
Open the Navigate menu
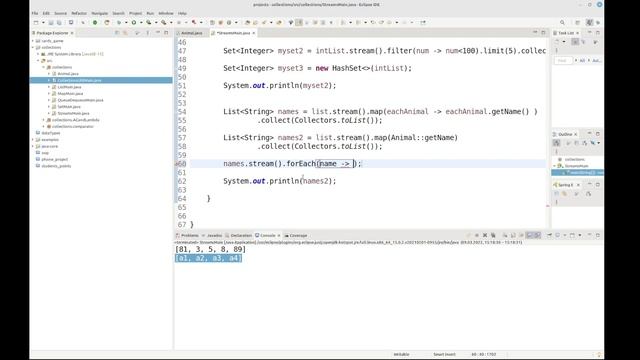coord(100,13)
